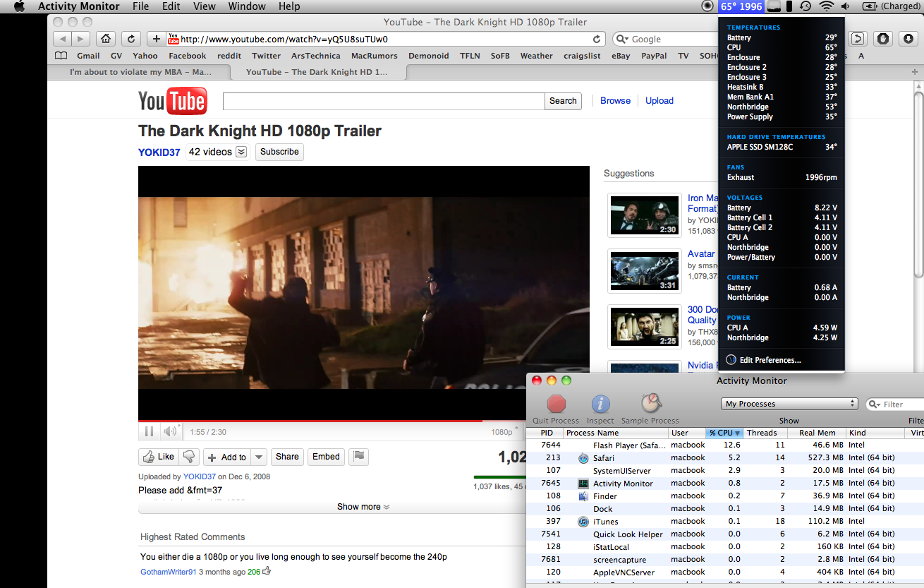Select the SystemUIServer process row
The height and width of the screenshot is (588, 924).
click(x=725, y=471)
